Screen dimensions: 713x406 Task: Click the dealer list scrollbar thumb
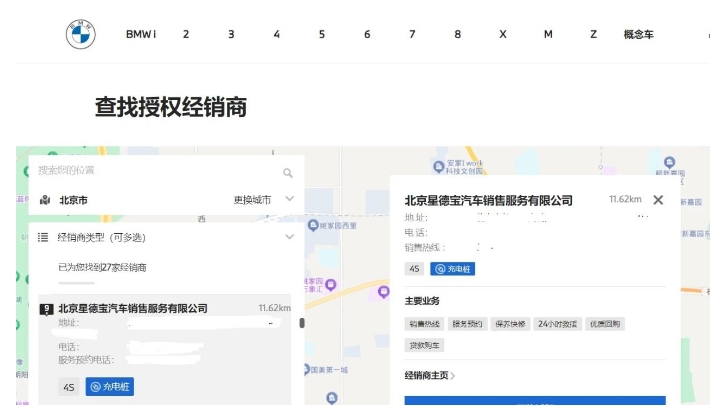tap(302, 323)
